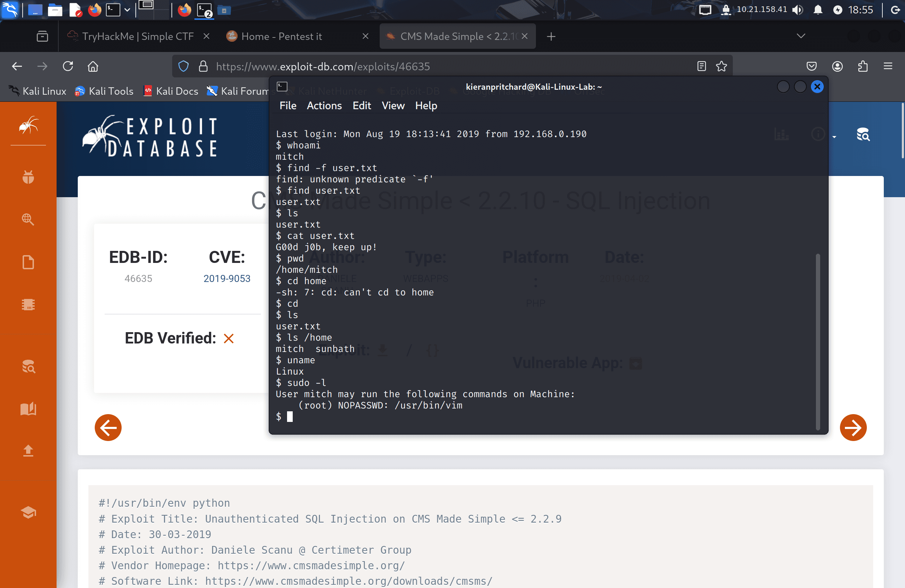Open Submissions upload icon in sidebar
The height and width of the screenshot is (588, 905).
pos(28,451)
